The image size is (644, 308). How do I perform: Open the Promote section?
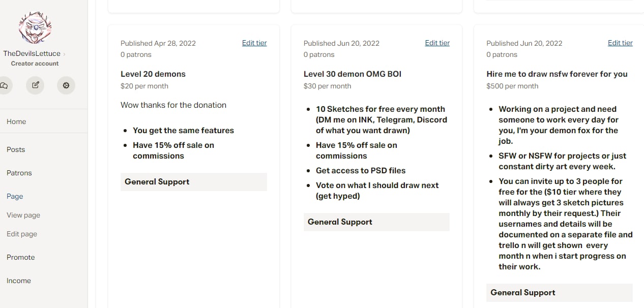click(21, 257)
